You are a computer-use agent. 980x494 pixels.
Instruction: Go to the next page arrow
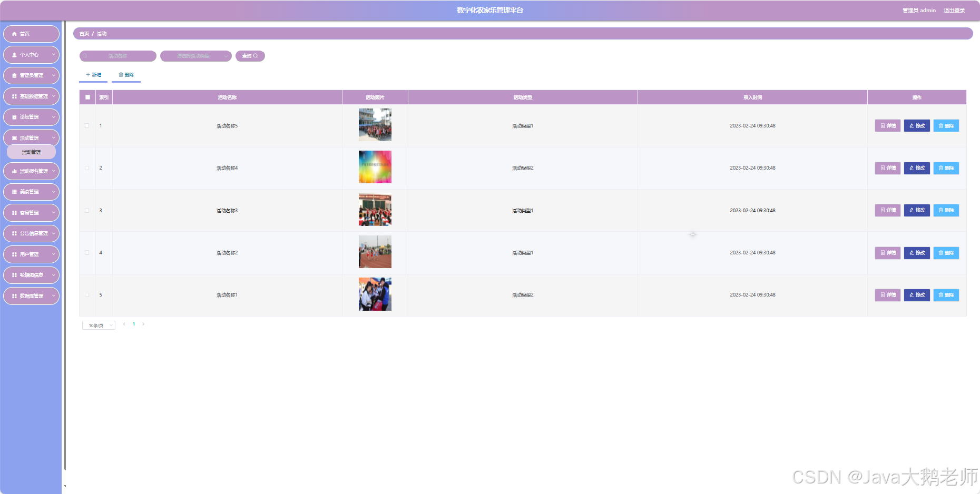coord(143,324)
